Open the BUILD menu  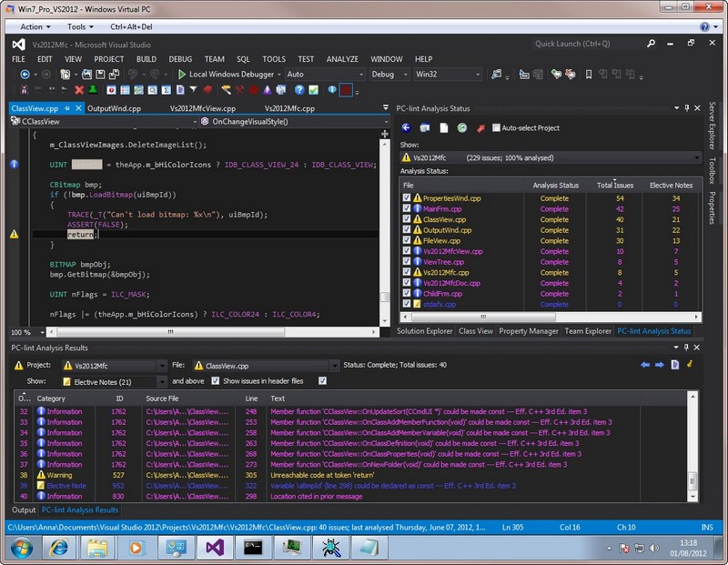pyautogui.click(x=147, y=59)
